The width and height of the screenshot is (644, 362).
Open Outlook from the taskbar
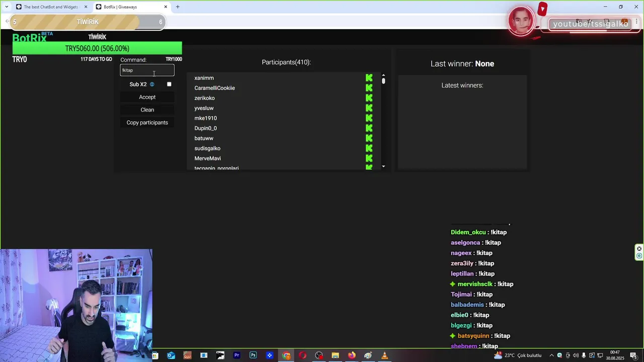coord(171,355)
